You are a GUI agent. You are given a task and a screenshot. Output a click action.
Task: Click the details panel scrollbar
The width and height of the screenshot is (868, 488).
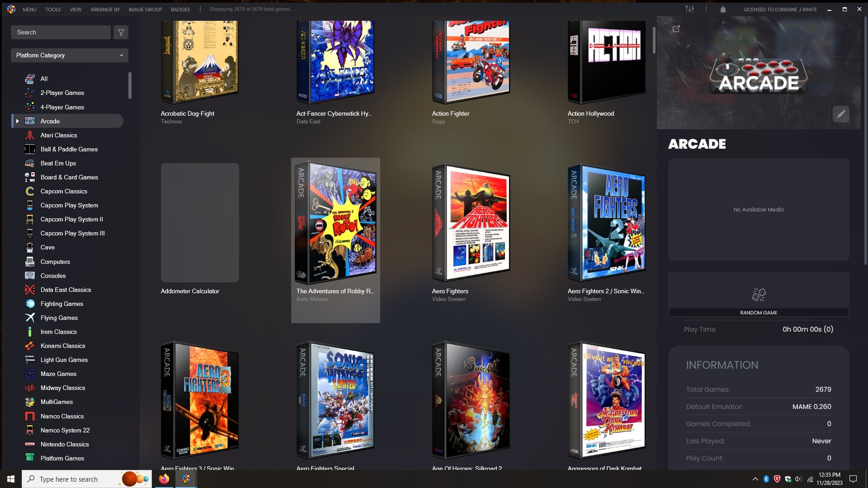click(x=865, y=141)
